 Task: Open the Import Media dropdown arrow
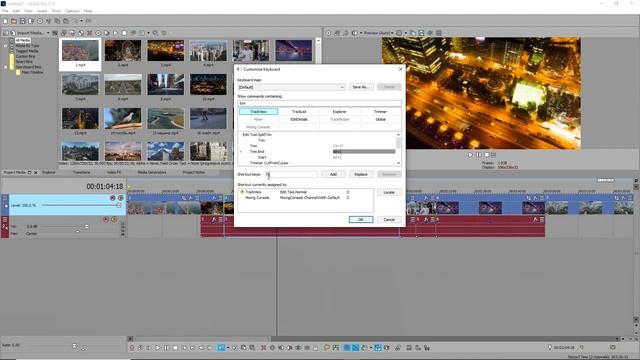(x=48, y=33)
